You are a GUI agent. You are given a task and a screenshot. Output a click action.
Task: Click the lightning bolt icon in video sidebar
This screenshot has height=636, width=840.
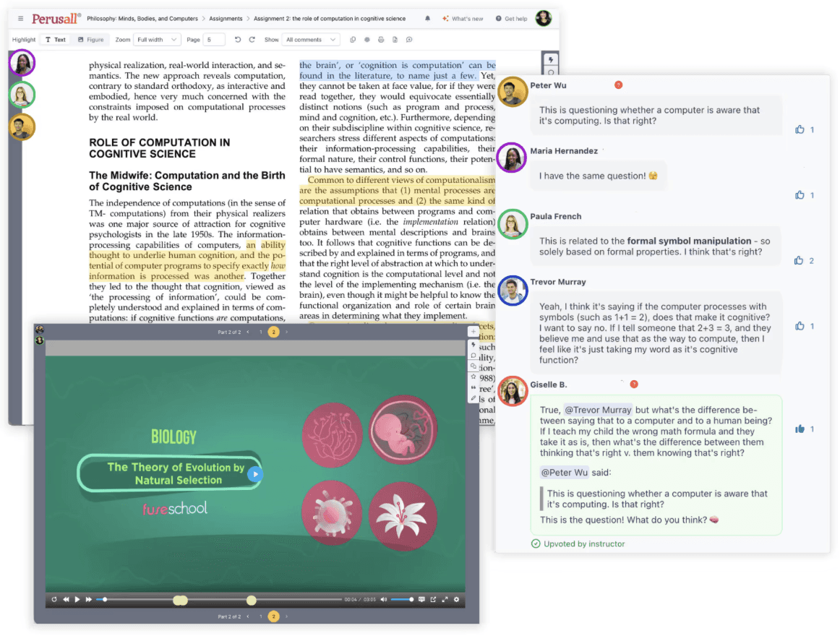click(x=473, y=345)
